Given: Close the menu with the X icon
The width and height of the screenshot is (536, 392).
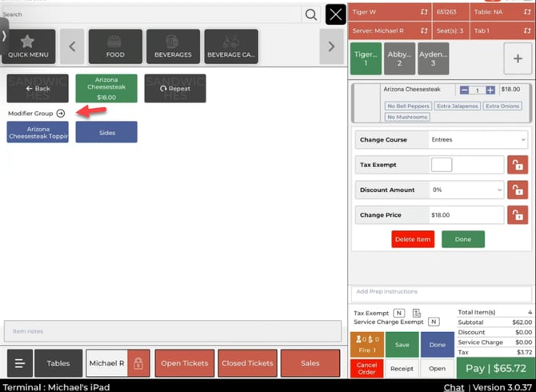Looking at the screenshot, I should click(x=336, y=14).
